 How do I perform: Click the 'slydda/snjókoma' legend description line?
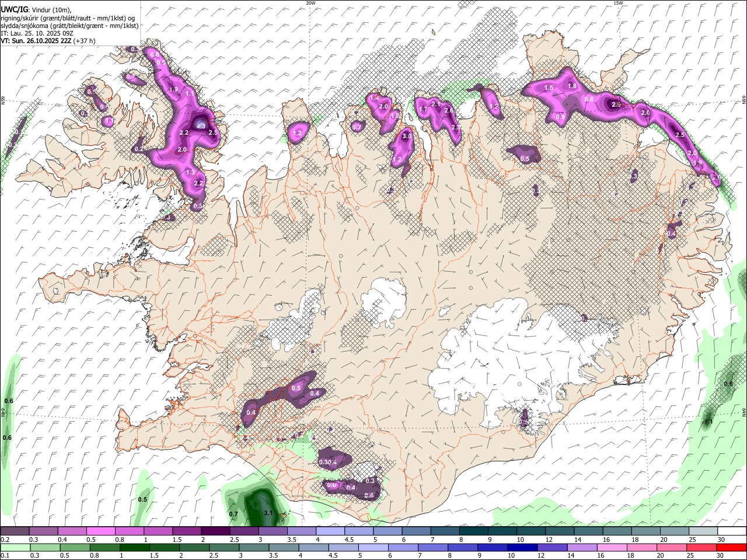pos(69,26)
